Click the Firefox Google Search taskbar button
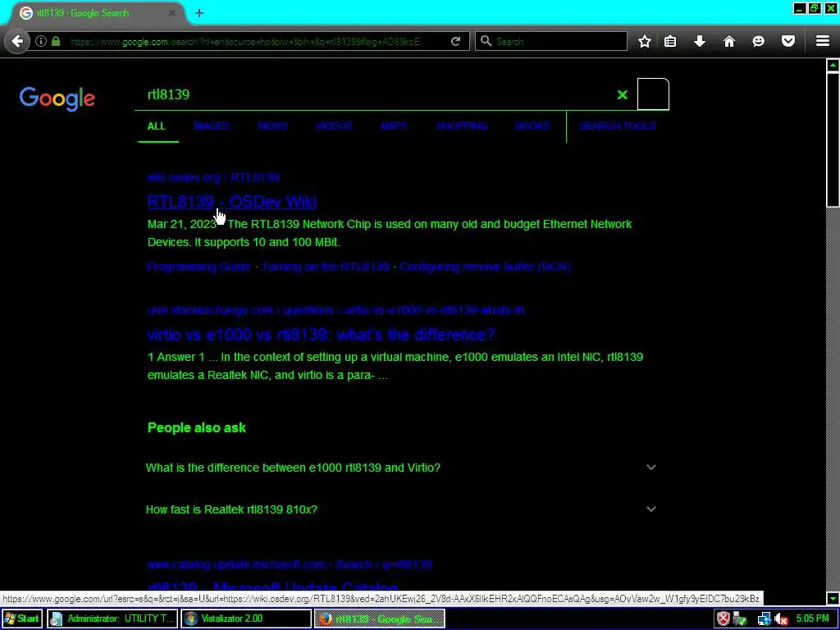The width and height of the screenshot is (840, 630). tap(379, 619)
